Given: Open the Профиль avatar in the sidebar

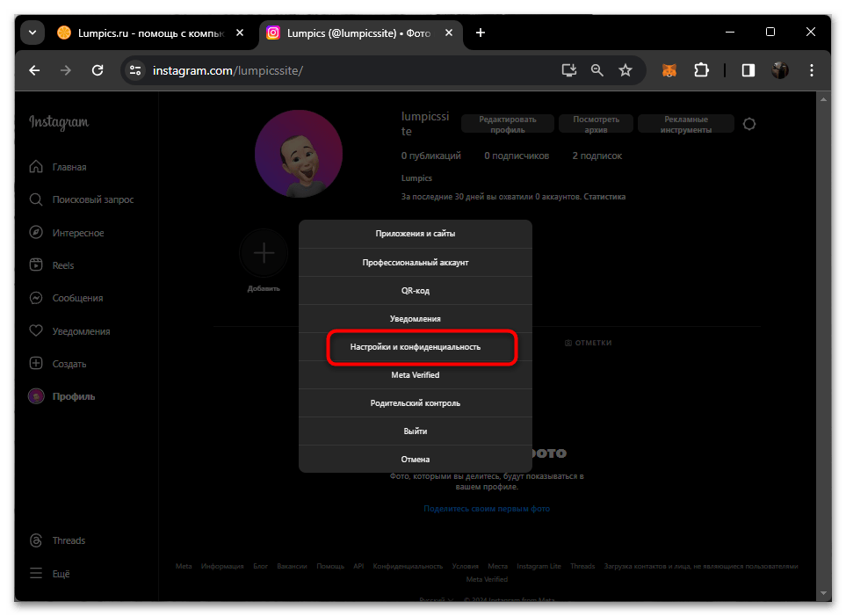Looking at the screenshot, I should coord(36,396).
